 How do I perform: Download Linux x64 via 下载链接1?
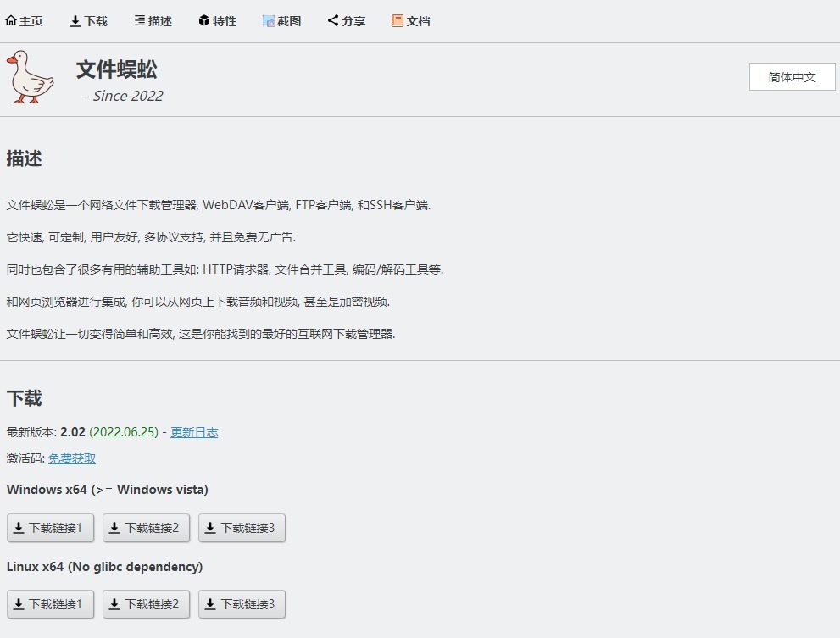pyautogui.click(x=50, y=604)
